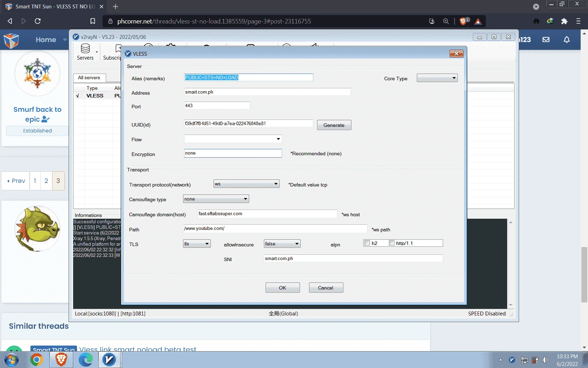Viewport: 588px width, 368px height.
Task: Reload the browser page
Action: click(x=38, y=21)
